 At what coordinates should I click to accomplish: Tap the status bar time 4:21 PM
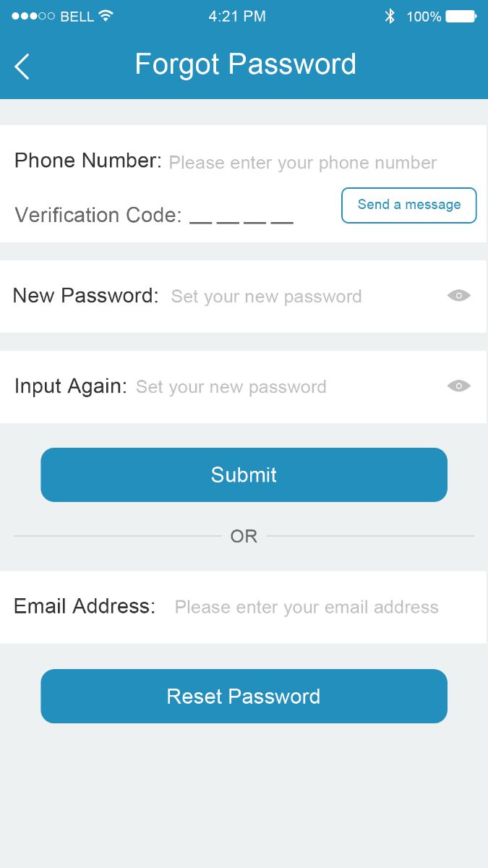click(237, 17)
